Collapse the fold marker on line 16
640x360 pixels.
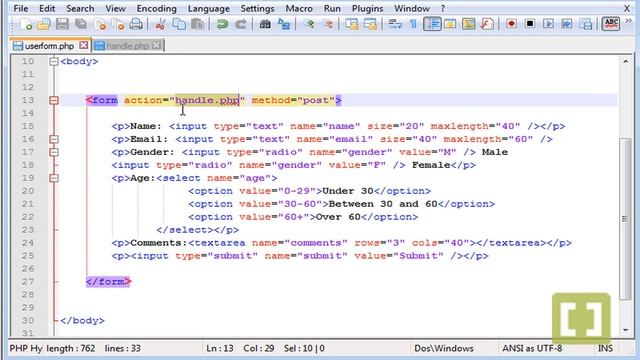pyautogui.click(x=54, y=139)
